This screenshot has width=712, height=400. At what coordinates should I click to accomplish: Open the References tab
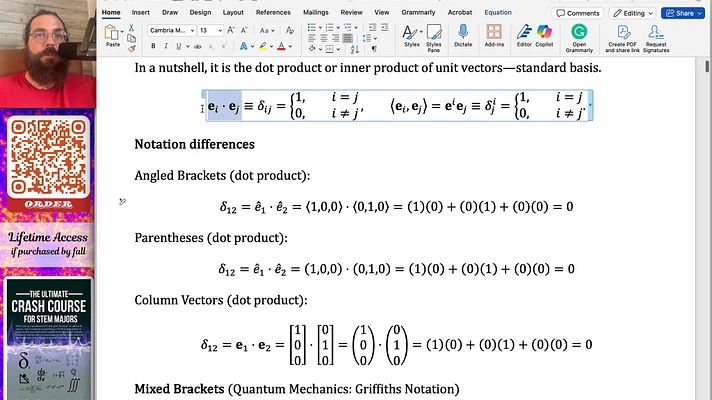tap(273, 13)
